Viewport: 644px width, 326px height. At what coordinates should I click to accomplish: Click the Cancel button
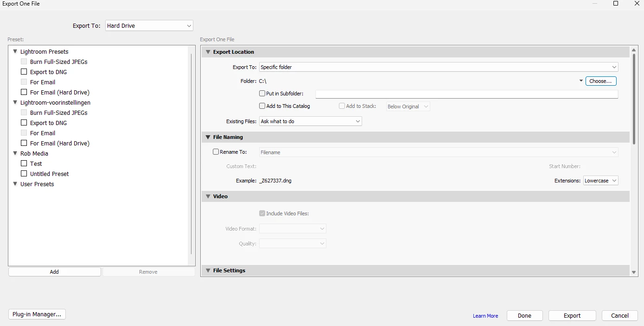620,315
